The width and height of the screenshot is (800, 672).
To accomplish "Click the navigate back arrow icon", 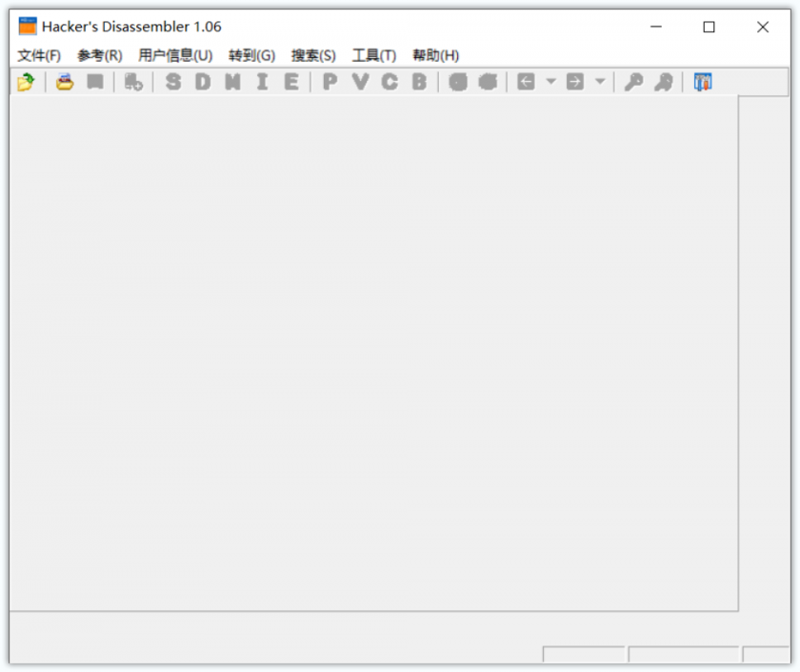I will [526, 83].
